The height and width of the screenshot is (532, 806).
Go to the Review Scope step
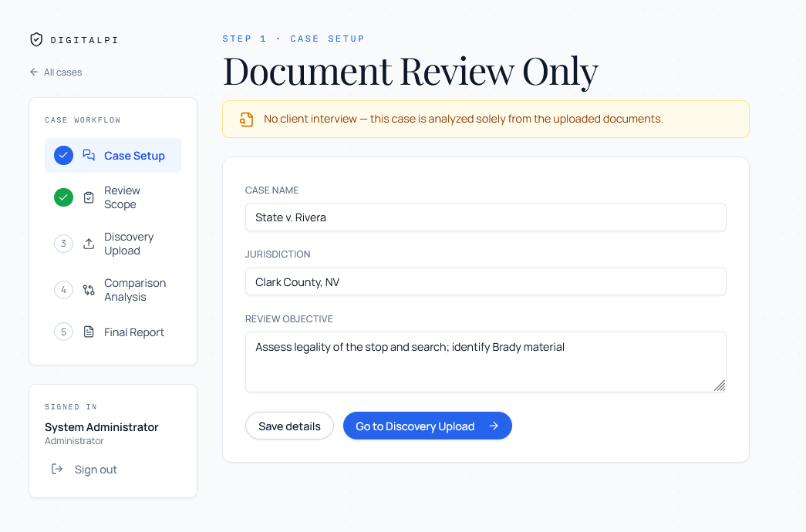click(113, 197)
